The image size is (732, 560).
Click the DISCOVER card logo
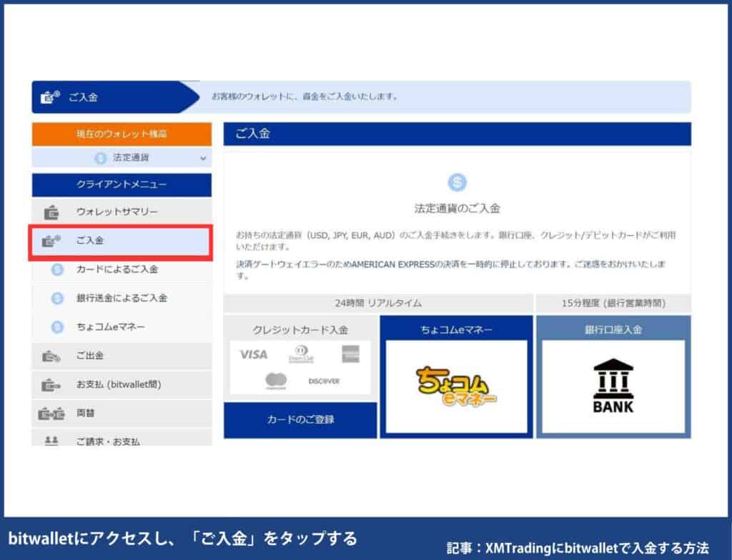tap(324, 381)
